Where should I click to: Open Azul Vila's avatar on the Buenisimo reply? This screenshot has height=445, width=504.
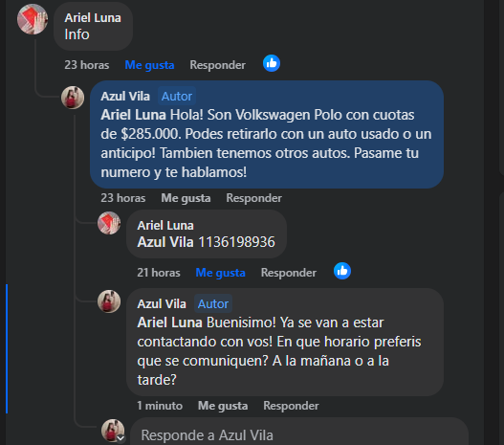click(x=109, y=301)
